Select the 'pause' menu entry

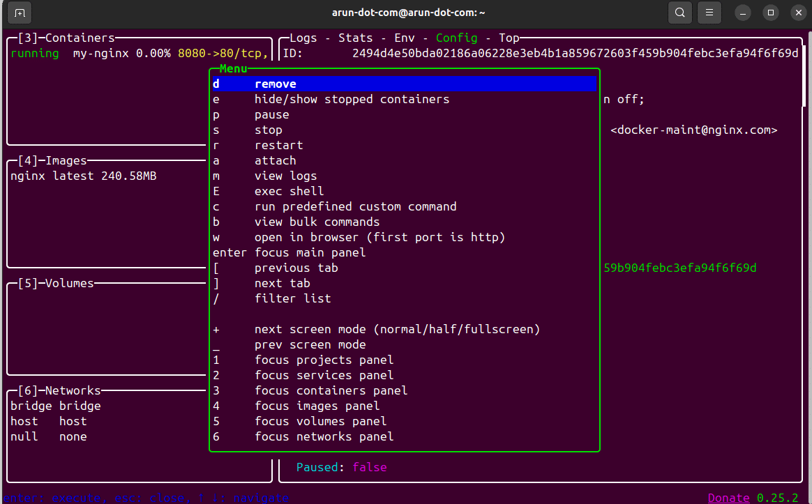point(405,114)
